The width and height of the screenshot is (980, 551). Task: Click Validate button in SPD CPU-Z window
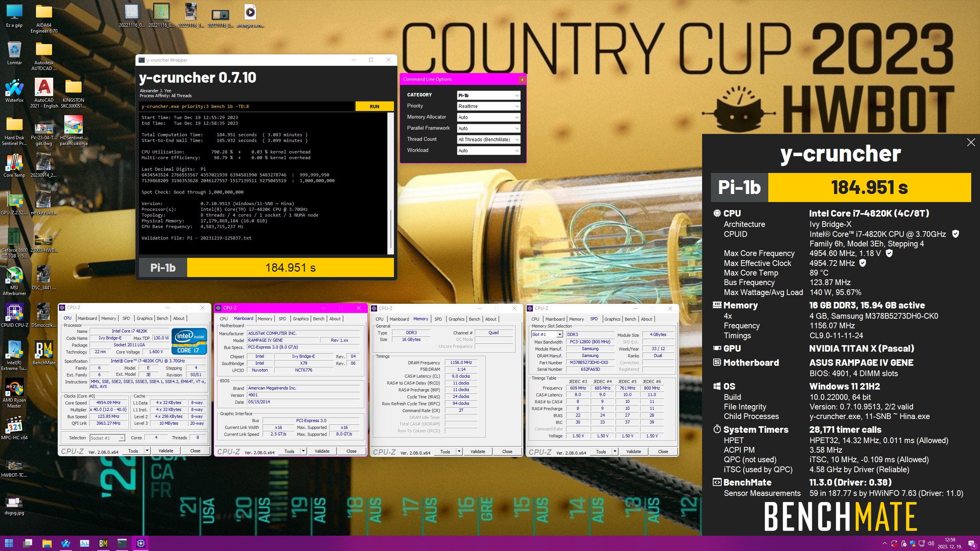[x=634, y=452]
